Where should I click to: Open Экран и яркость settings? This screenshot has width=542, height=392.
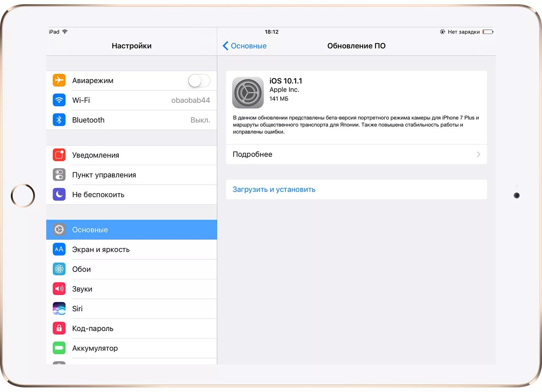point(132,249)
